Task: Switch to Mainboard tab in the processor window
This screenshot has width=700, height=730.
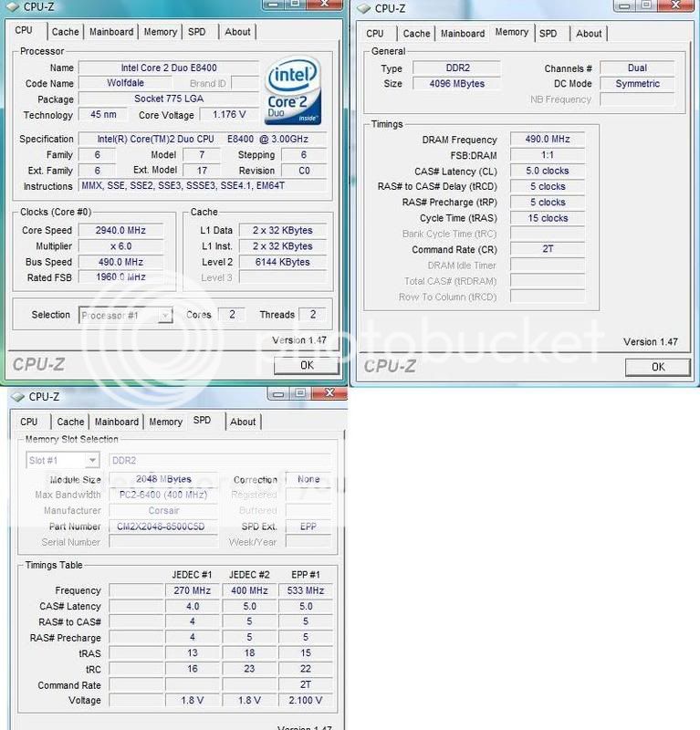Action: tap(111, 32)
